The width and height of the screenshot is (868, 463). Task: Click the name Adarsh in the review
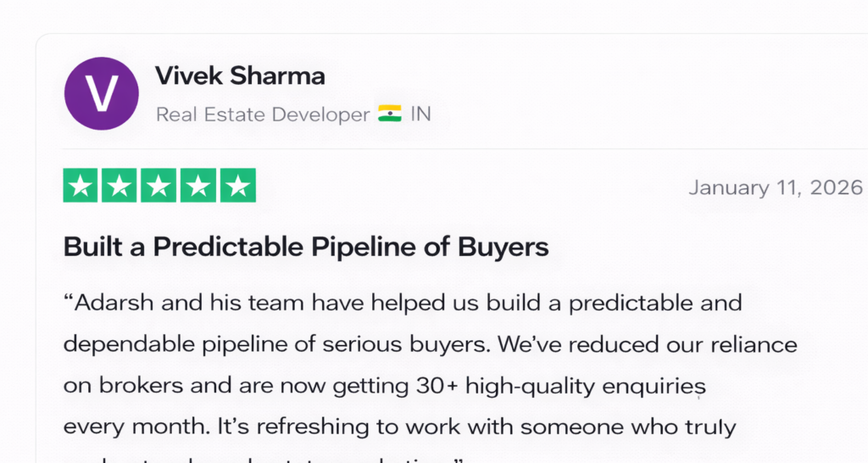point(108,303)
